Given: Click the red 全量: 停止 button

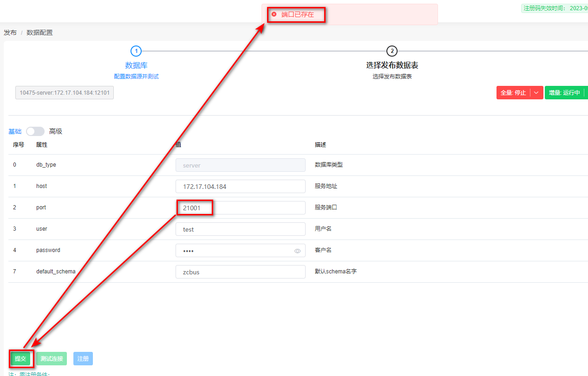Looking at the screenshot, I should 513,93.
